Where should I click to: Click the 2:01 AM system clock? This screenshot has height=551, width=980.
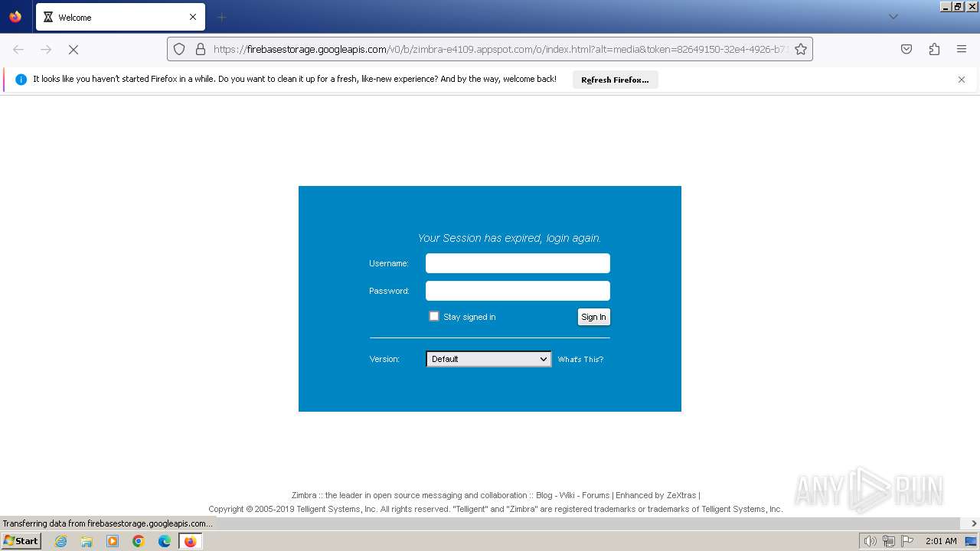(941, 541)
